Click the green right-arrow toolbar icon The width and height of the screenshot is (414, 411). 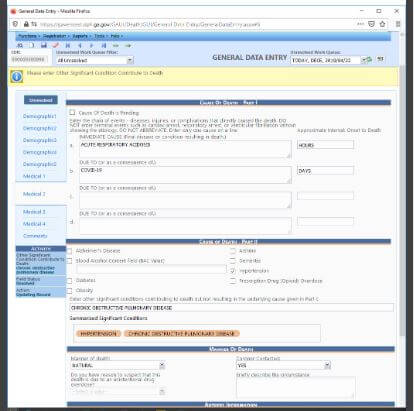click(128, 45)
